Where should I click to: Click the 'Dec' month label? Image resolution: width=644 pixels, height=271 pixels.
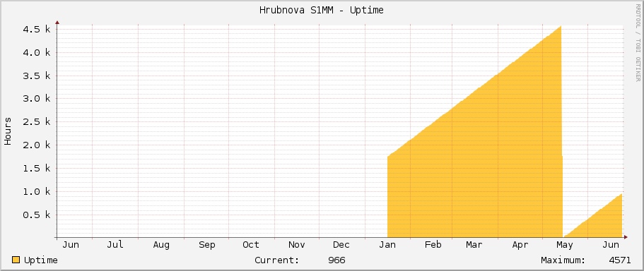point(341,245)
